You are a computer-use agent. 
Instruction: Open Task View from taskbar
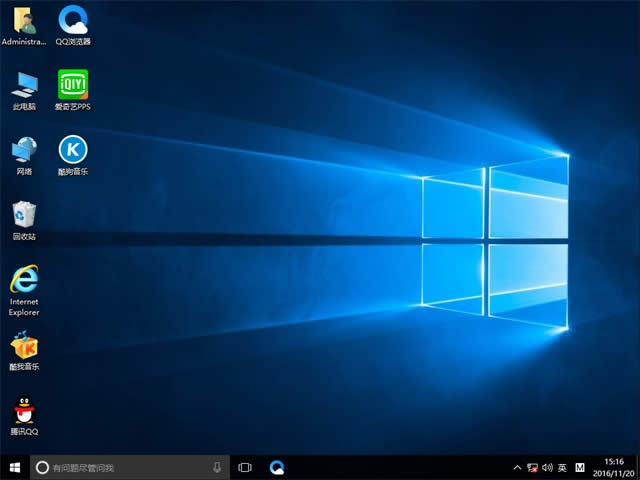click(x=245, y=467)
